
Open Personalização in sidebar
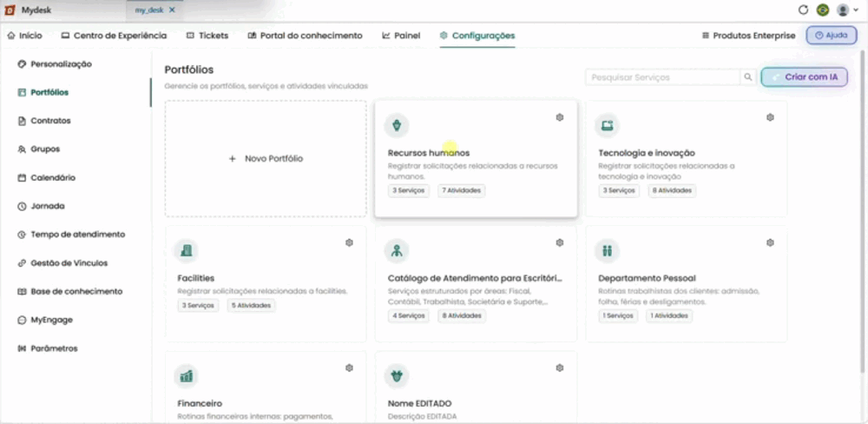coord(55,64)
